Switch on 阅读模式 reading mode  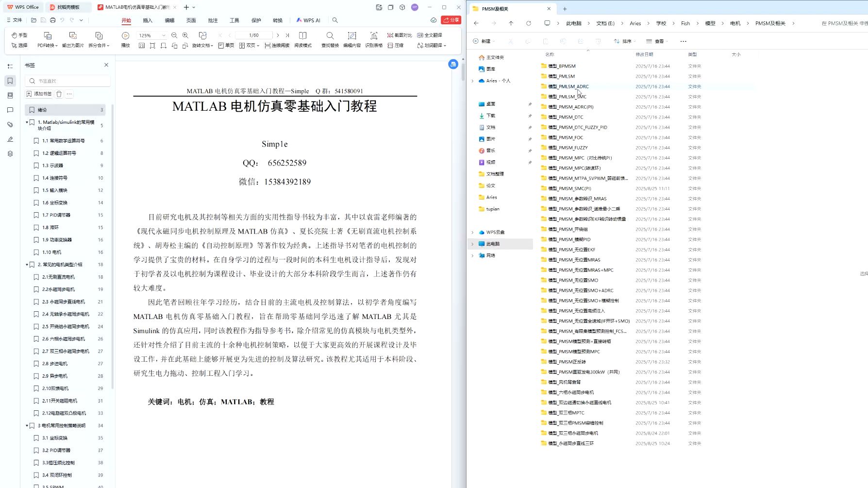[303, 45]
